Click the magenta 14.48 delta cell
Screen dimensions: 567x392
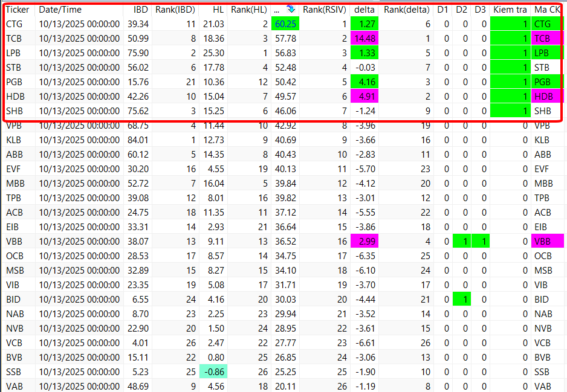pos(364,39)
